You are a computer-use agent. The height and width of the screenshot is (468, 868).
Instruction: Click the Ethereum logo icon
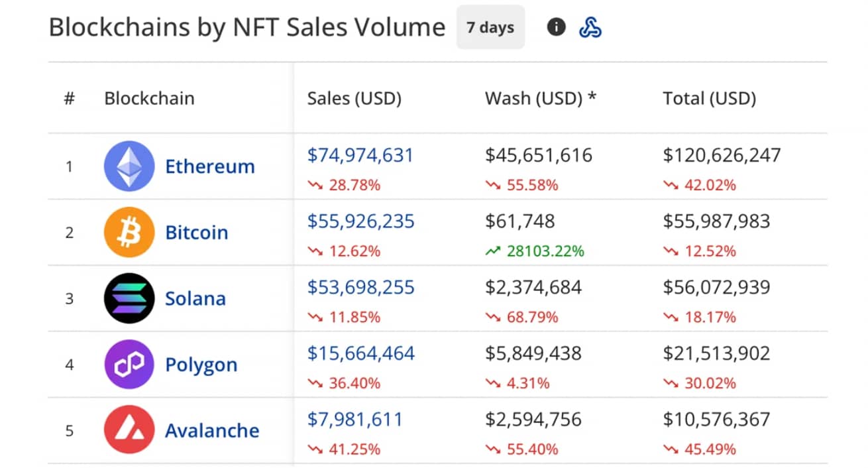coord(129,166)
